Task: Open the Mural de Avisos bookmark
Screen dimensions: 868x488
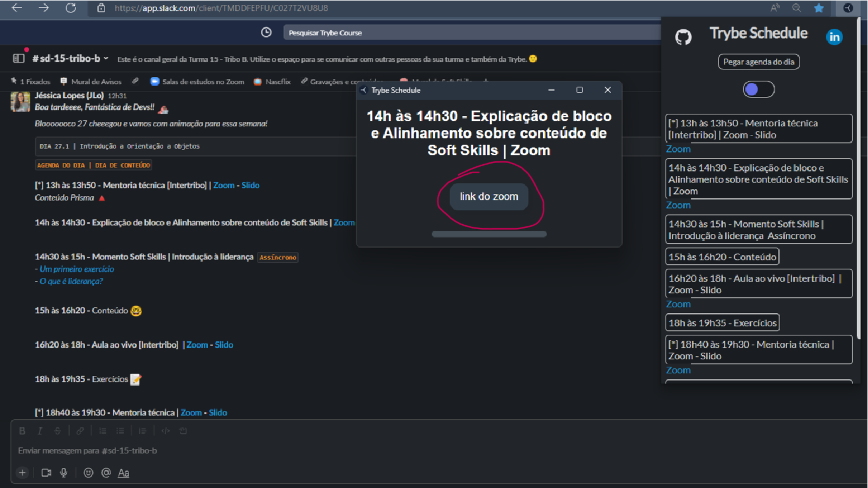Action: pyautogui.click(x=91, y=82)
